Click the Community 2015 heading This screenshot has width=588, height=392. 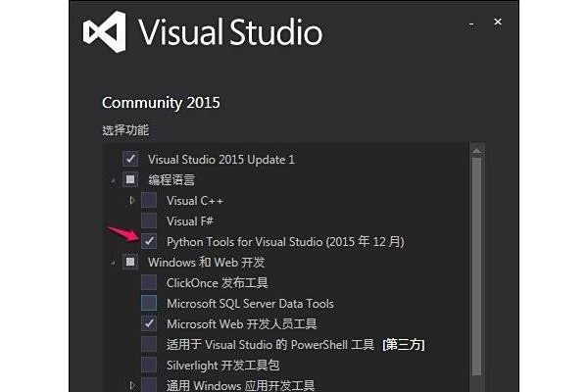click(x=161, y=103)
